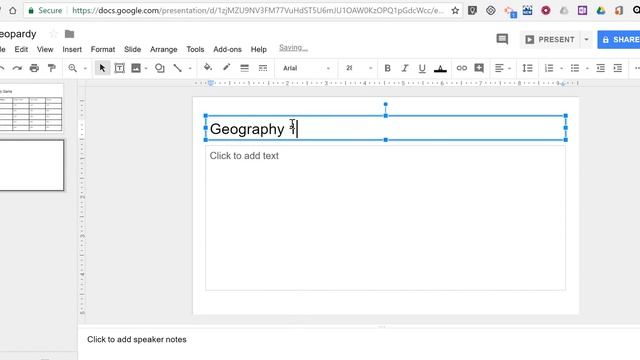The height and width of the screenshot is (360, 640).
Task: Toggle Underline formatting
Action: 422,68
